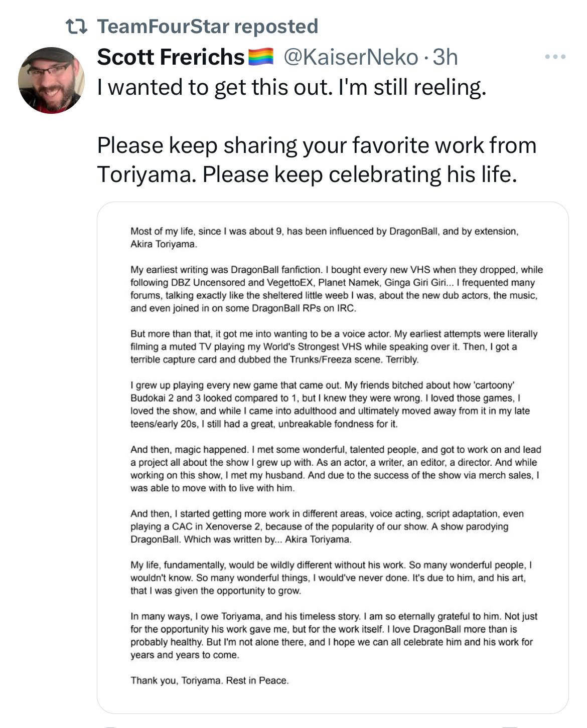Open Scott Frerichs' profile avatar
The width and height of the screenshot is (587, 728).
(x=52, y=81)
